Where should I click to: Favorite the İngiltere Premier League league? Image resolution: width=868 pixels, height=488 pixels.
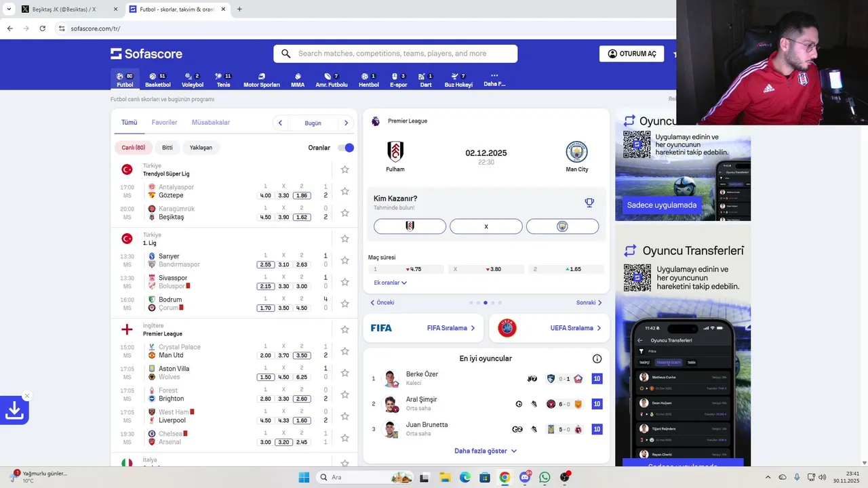point(344,329)
